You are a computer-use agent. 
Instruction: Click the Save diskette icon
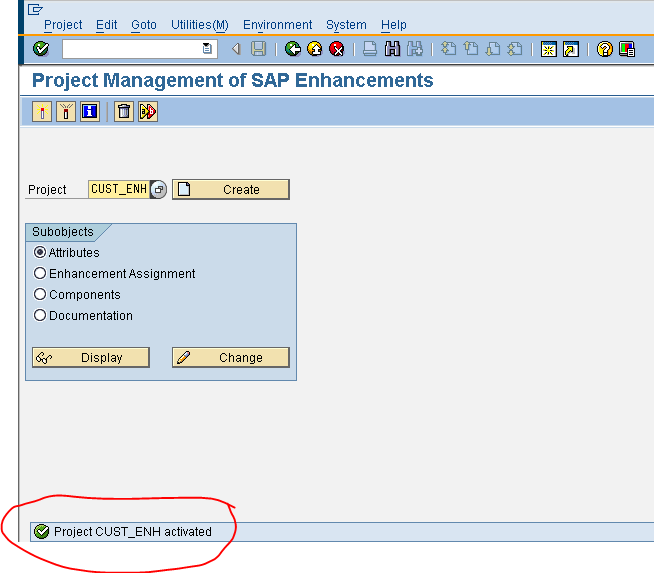(x=259, y=49)
